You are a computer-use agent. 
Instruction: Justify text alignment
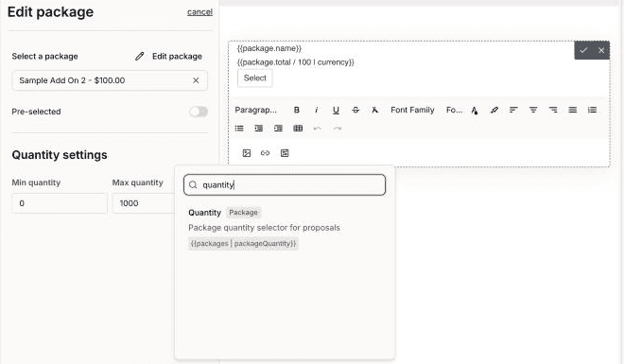(x=572, y=110)
